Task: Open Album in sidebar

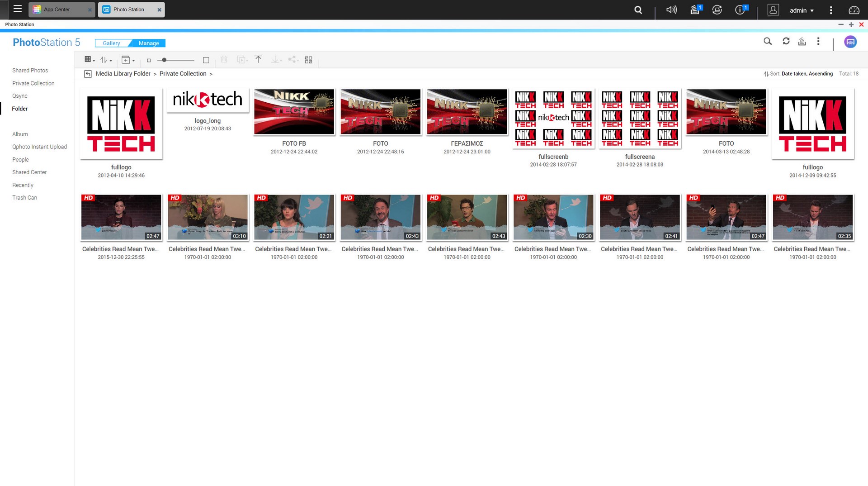Action: point(20,134)
